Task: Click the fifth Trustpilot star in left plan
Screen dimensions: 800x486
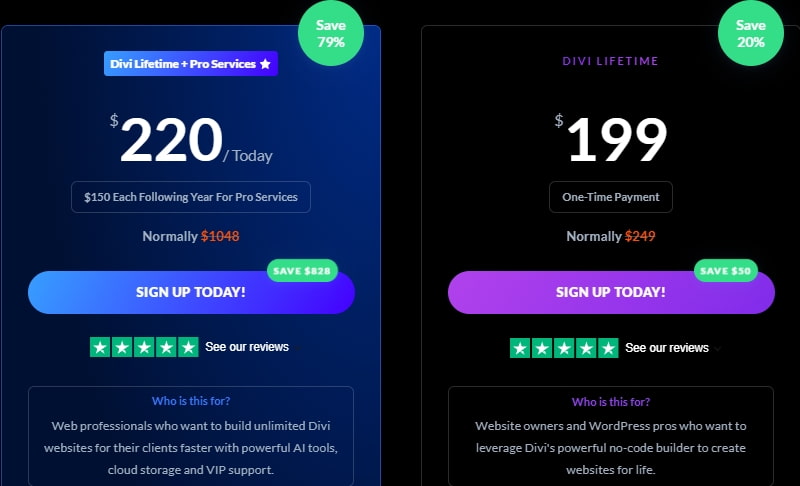Action: pos(188,348)
